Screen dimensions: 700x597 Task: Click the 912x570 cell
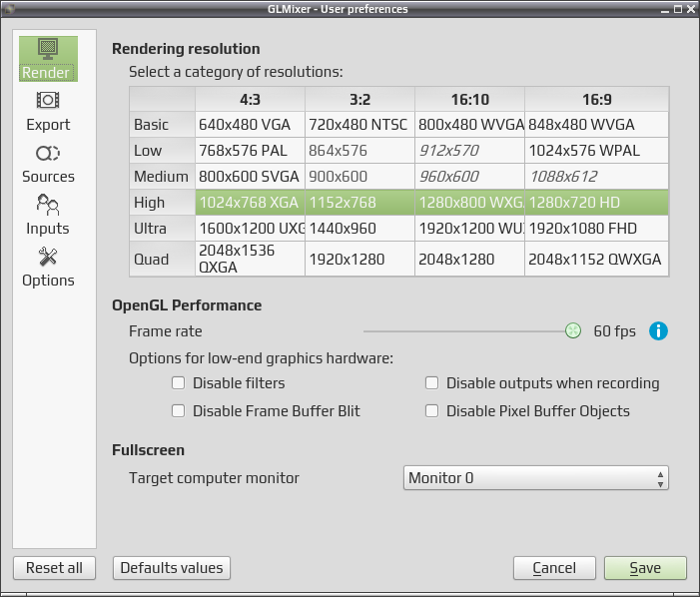point(469,151)
